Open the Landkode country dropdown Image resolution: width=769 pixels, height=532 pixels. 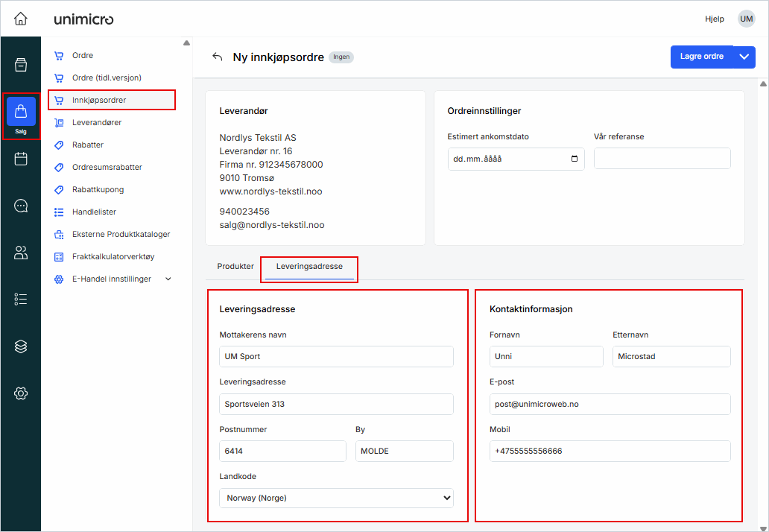[x=336, y=498]
